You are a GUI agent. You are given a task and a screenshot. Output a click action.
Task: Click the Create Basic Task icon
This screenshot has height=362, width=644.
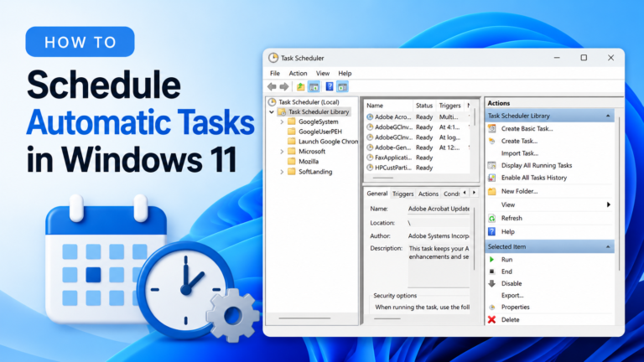point(492,128)
